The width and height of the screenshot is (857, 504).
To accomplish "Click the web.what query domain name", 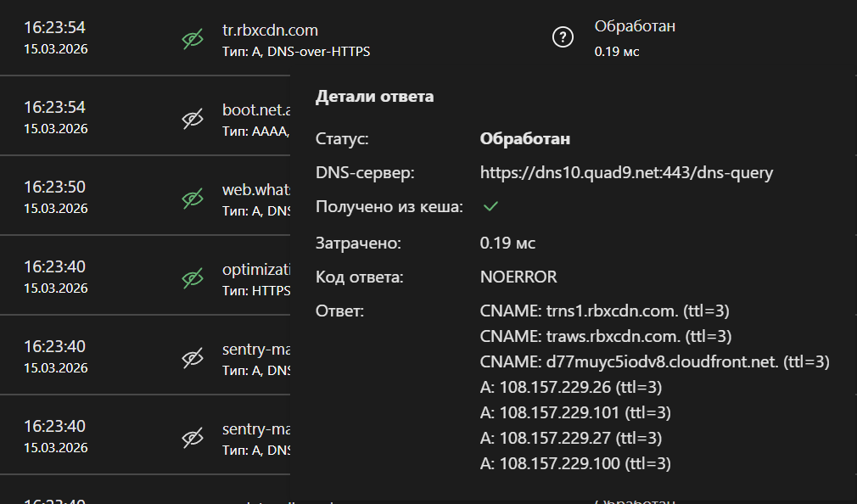I will pyautogui.click(x=256, y=189).
